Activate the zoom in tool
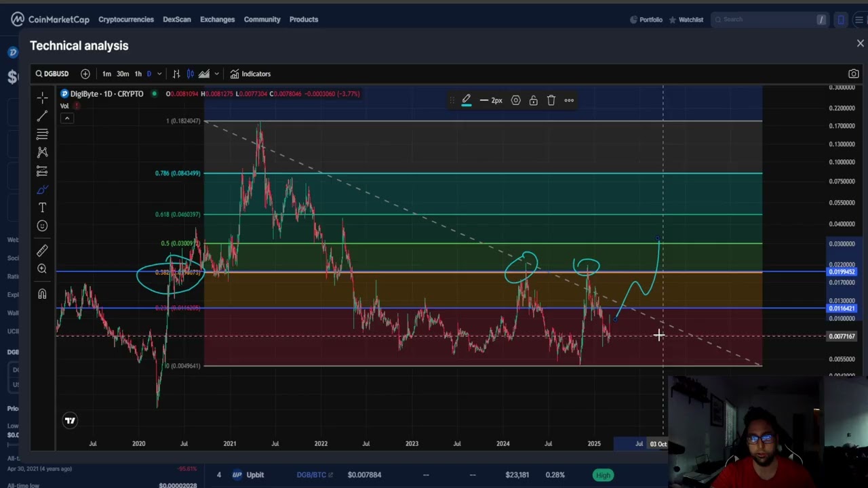Screen dimensions: 868x488 (42, 269)
